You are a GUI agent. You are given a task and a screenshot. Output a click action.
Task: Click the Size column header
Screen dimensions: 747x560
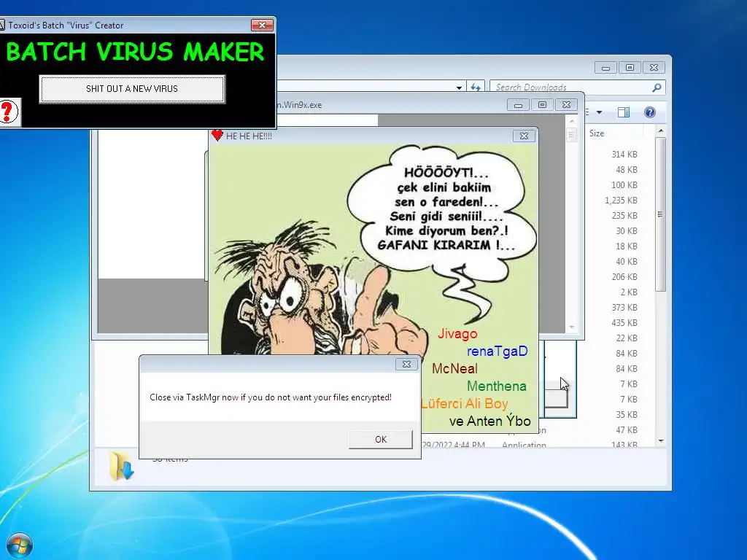point(597,133)
